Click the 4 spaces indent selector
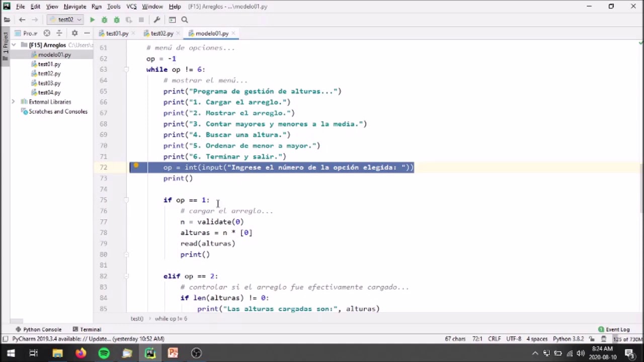Image resolution: width=644 pixels, height=362 pixels. [x=537, y=339]
